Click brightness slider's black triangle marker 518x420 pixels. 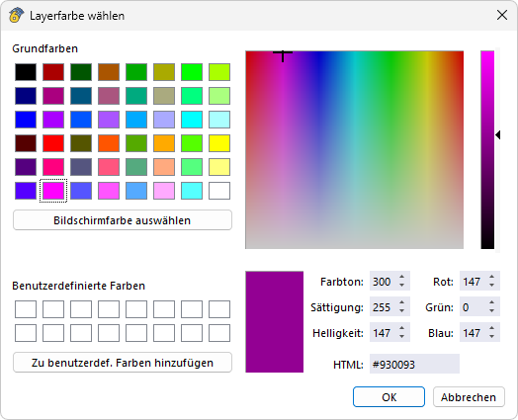497,134
